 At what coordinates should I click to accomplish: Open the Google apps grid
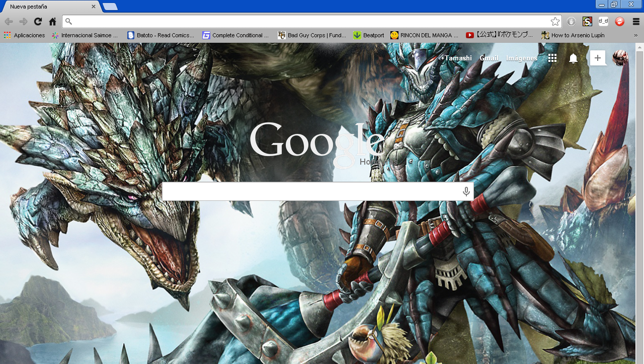[x=552, y=58]
